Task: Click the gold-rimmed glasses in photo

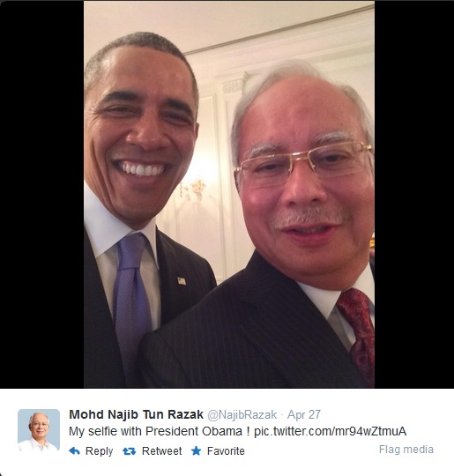Action: point(303,164)
